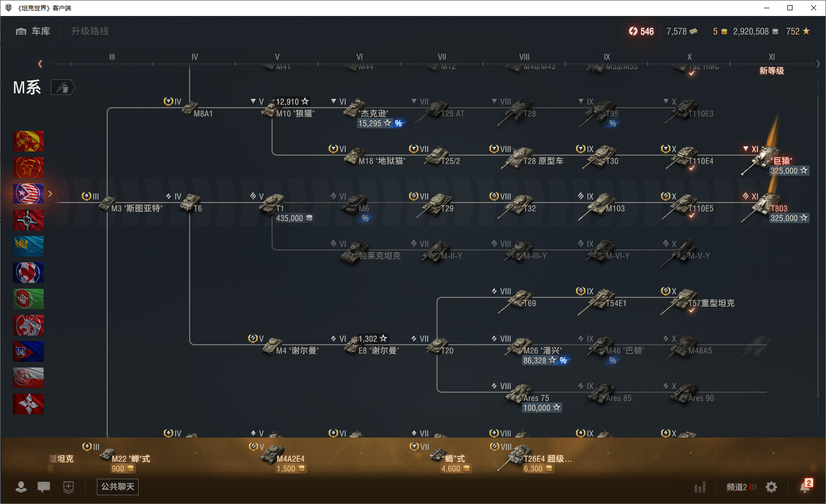The image size is (826, 504).
Task: Click the 2,920,508 credits balance
Action: coord(755,31)
